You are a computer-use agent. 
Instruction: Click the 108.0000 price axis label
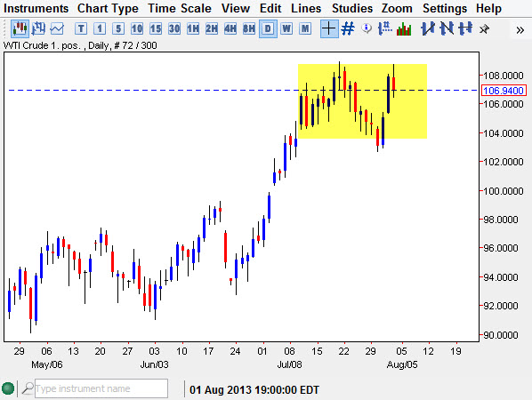[x=504, y=76]
